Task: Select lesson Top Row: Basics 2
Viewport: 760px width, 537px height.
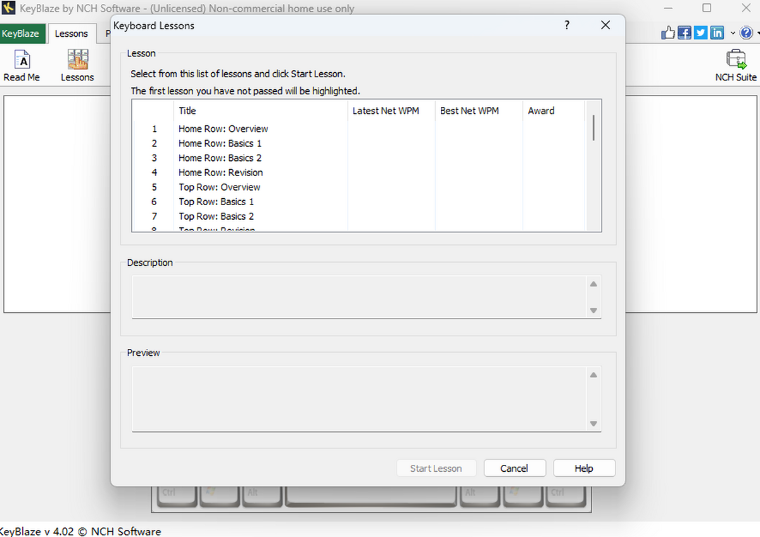Action: coord(216,216)
